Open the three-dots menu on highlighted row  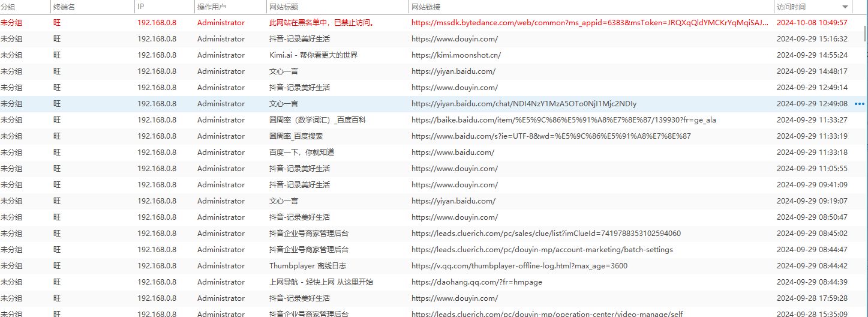tap(860, 104)
